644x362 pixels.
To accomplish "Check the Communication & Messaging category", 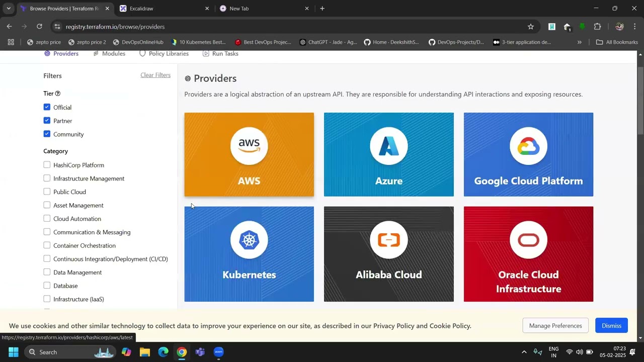I will [x=47, y=232].
